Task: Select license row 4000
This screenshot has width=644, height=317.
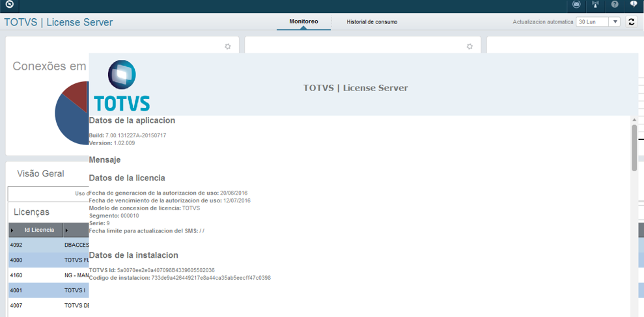Action: [x=48, y=260]
